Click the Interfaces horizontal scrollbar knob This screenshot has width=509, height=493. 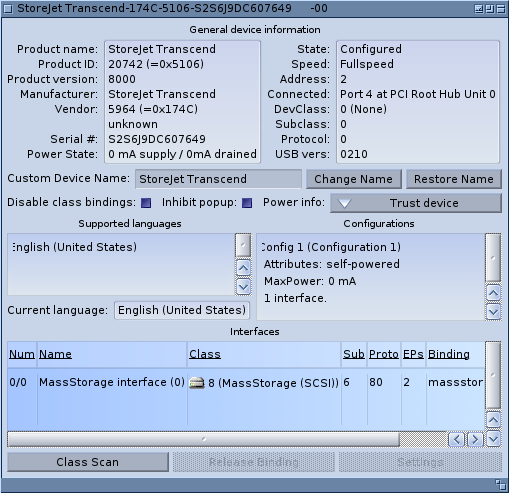(x=204, y=439)
